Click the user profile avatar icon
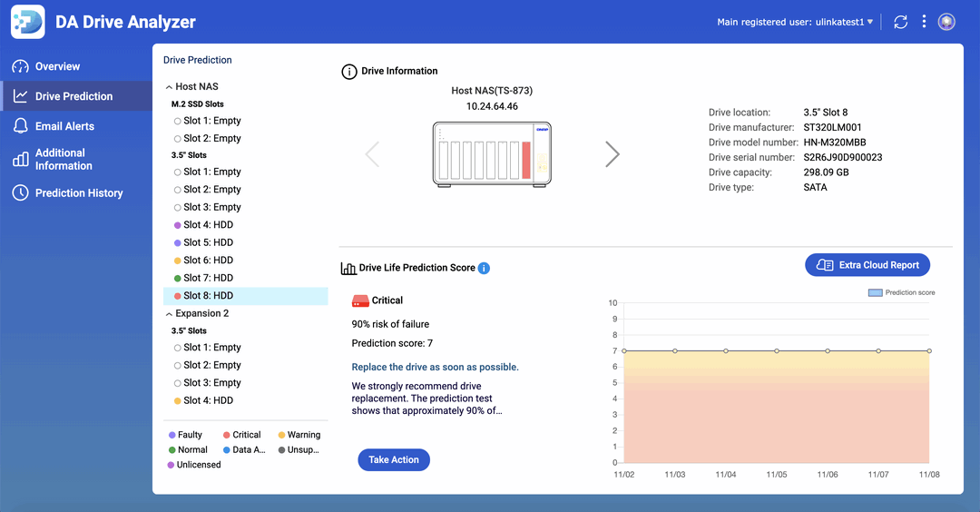The width and height of the screenshot is (980, 512). coord(946,22)
